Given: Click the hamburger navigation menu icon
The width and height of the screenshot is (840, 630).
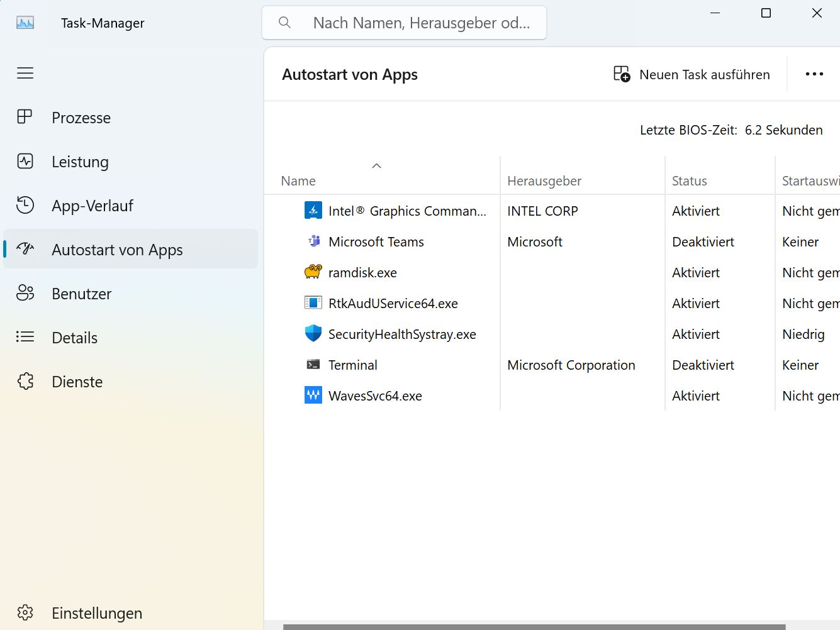Looking at the screenshot, I should (x=25, y=74).
